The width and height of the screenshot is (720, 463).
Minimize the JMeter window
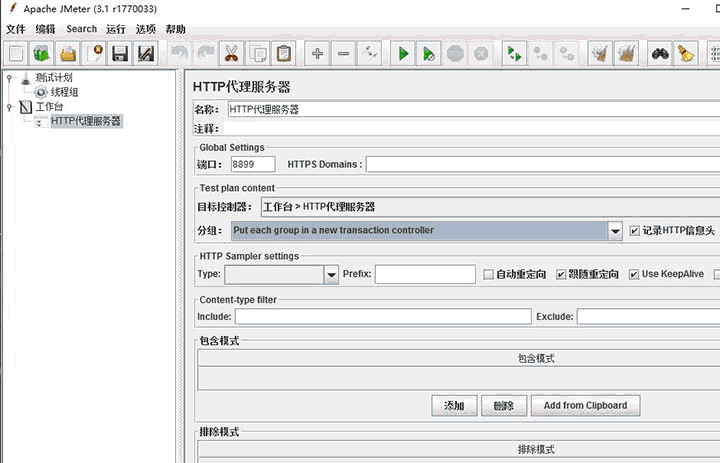click(686, 9)
